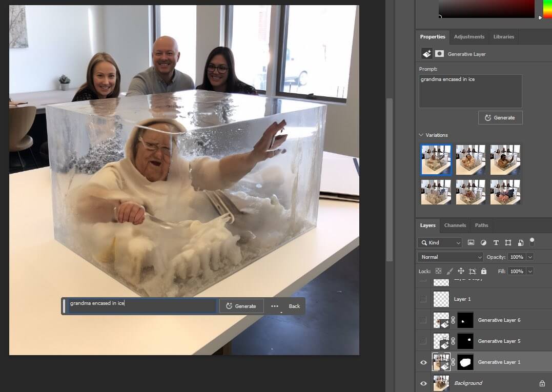
Task: Select the mask icon in Properties panel
Action: (439, 53)
